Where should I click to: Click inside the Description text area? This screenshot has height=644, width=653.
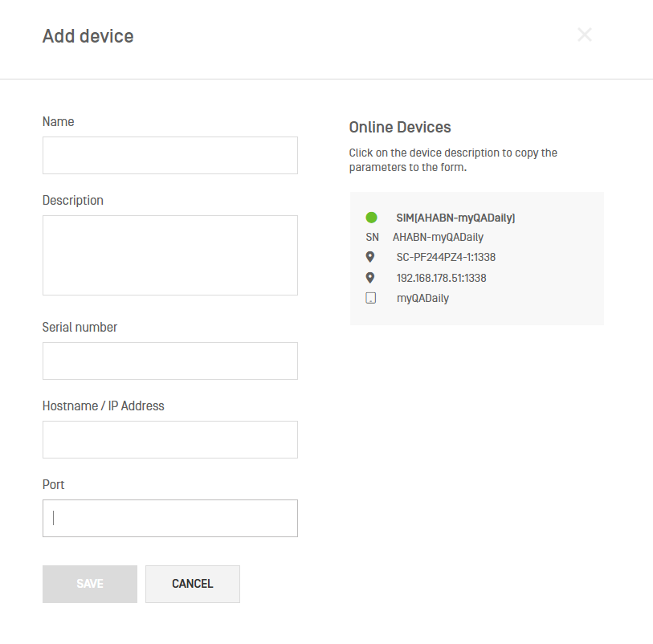169,255
